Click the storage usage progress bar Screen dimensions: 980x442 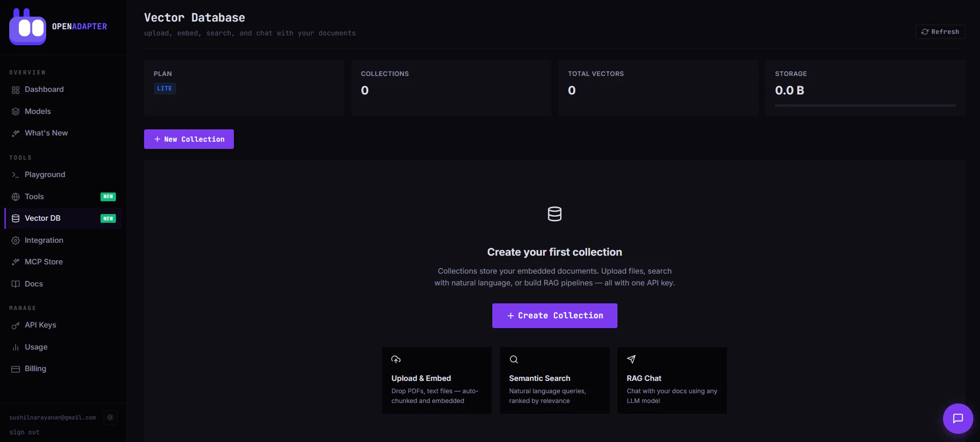click(x=865, y=105)
